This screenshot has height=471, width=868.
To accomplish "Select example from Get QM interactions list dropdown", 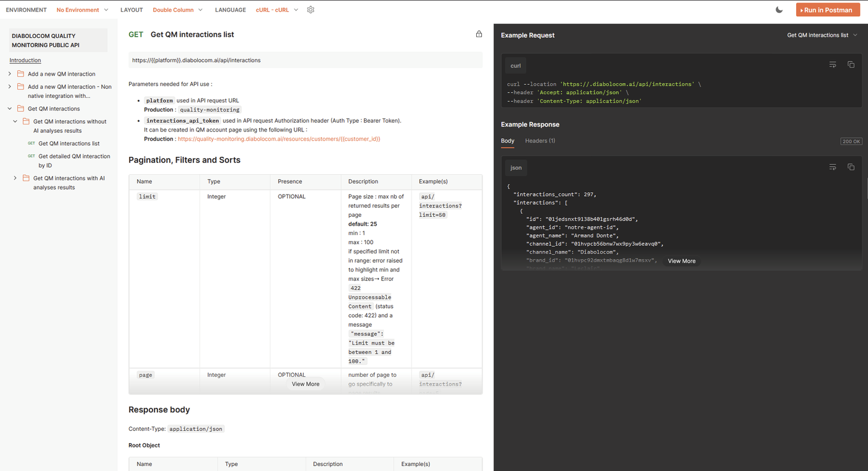I will click(822, 35).
